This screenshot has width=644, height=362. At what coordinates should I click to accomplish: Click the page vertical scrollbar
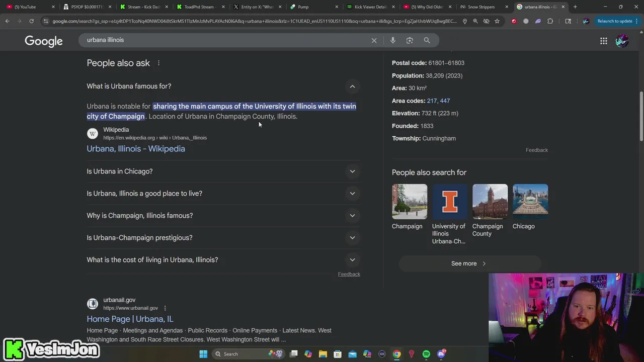(x=641, y=117)
